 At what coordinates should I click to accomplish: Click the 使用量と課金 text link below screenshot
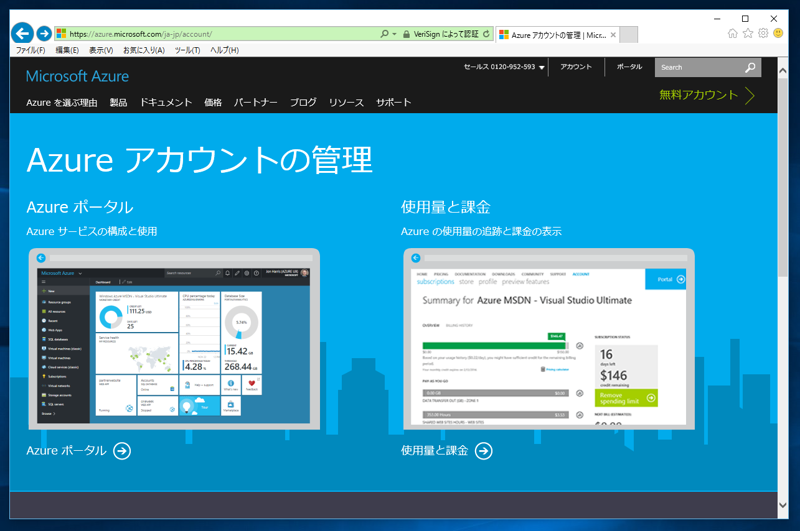click(434, 451)
